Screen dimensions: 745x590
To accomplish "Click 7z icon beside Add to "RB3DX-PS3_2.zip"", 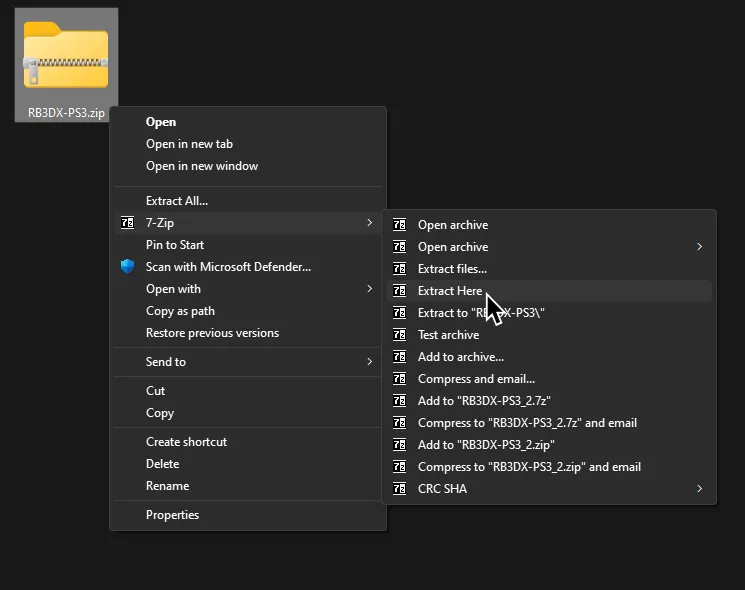I will [x=400, y=445].
